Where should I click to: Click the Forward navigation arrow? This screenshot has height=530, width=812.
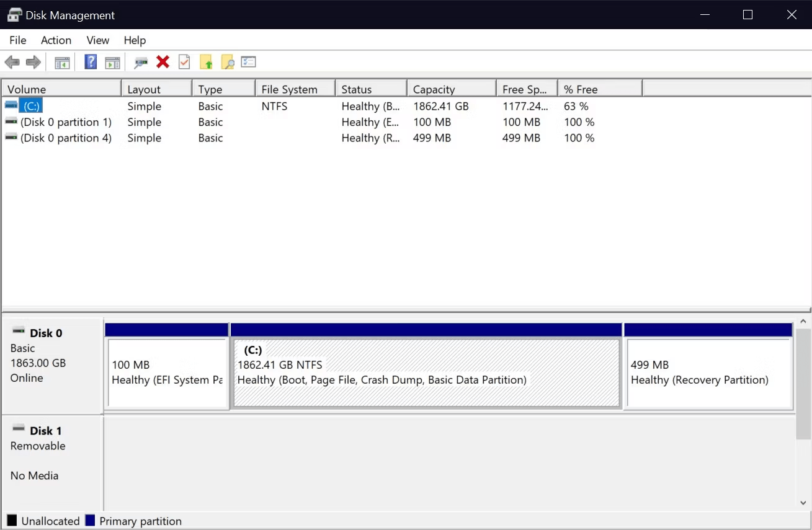[x=33, y=61]
